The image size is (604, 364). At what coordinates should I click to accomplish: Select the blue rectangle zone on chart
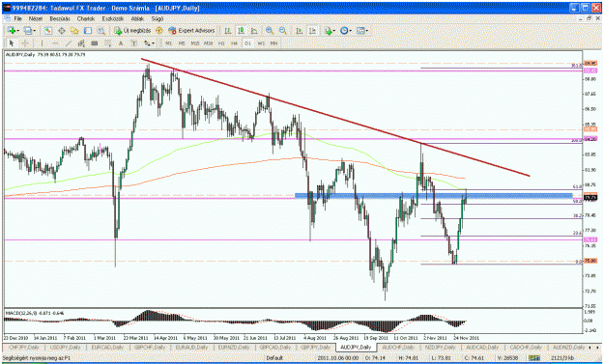pos(433,196)
